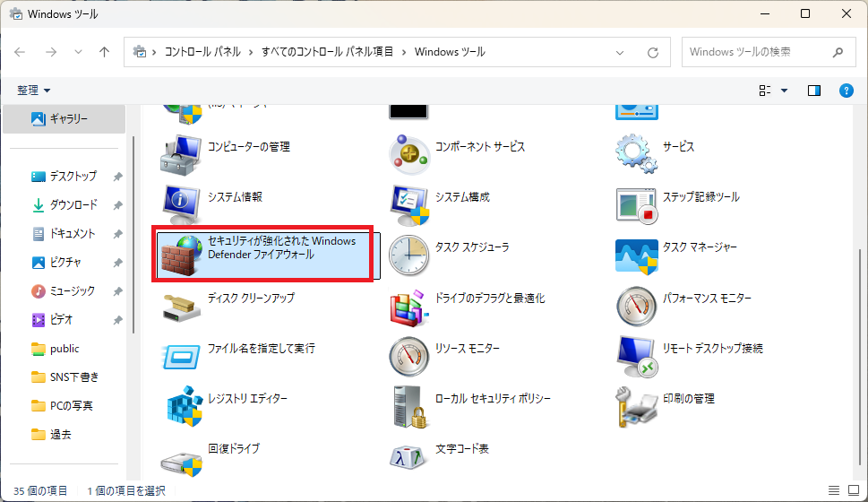Launch the タスク マネージャー icon
868x502 pixels.
(x=637, y=256)
